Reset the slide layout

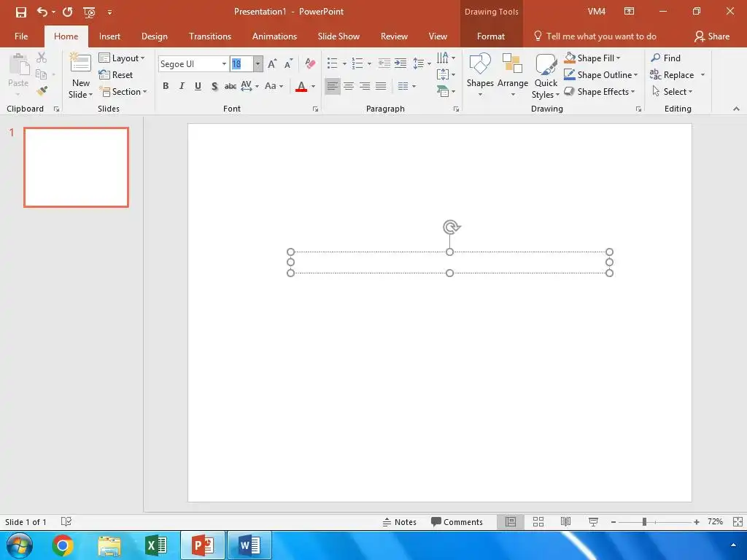(x=116, y=75)
